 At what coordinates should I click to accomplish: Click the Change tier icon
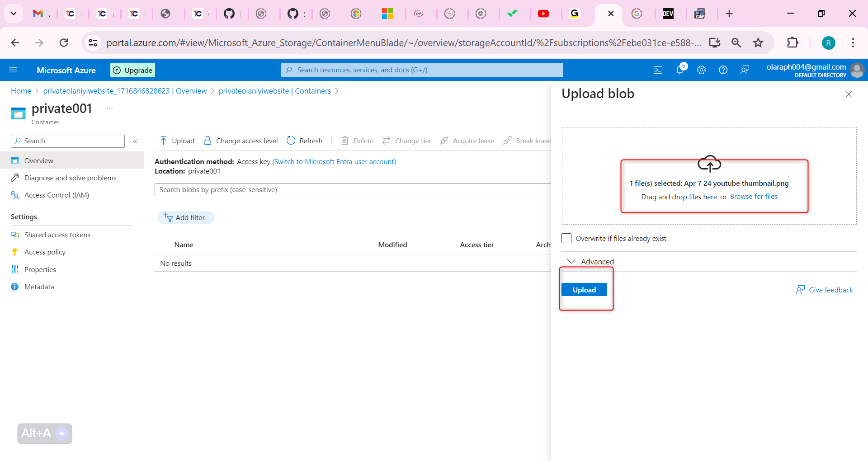pyautogui.click(x=387, y=141)
